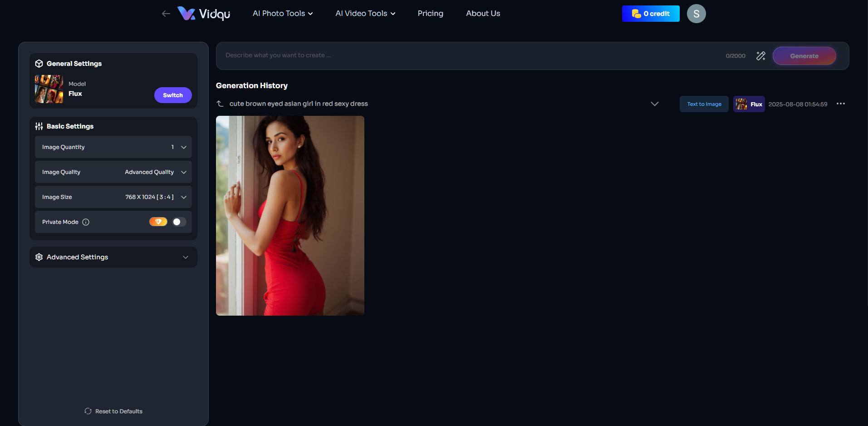Viewport: 868px width, 426px height.
Task: Click the back arrow icon
Action: point(166,14)
